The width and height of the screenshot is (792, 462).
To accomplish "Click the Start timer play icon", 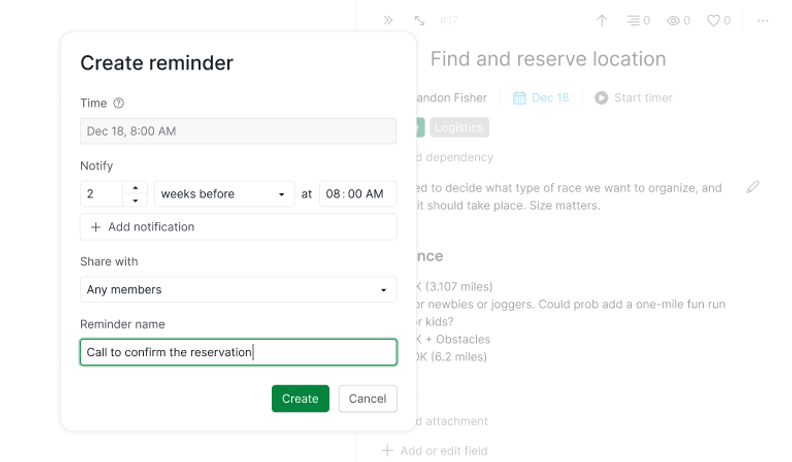I will (x=601, y=98).
